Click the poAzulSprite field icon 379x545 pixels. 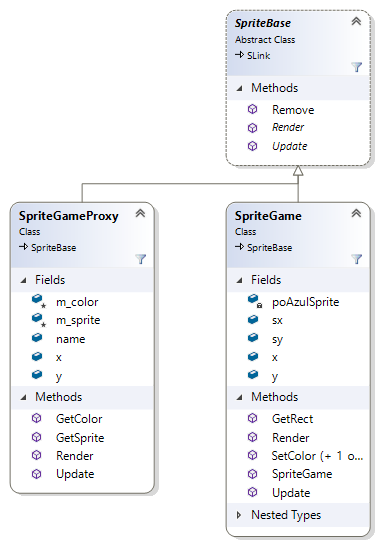[x=255, y=301]
